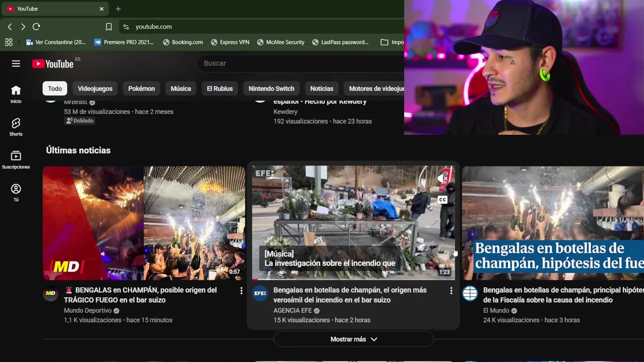This screenshot has height=362, width=644.
Task: Click '192 visualizaciones · hace 23 horas'
Action: coord(323,121)
